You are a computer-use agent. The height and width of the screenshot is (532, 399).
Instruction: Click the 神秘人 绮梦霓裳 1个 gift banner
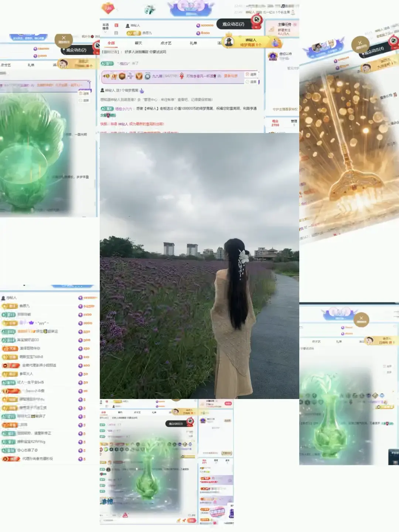[x=252, y=42]
